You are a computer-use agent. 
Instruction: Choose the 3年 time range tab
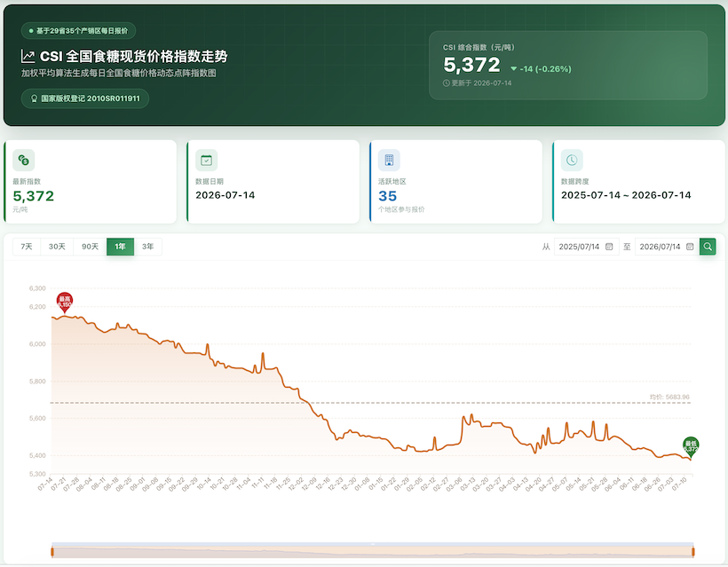(x=148, y=247)
